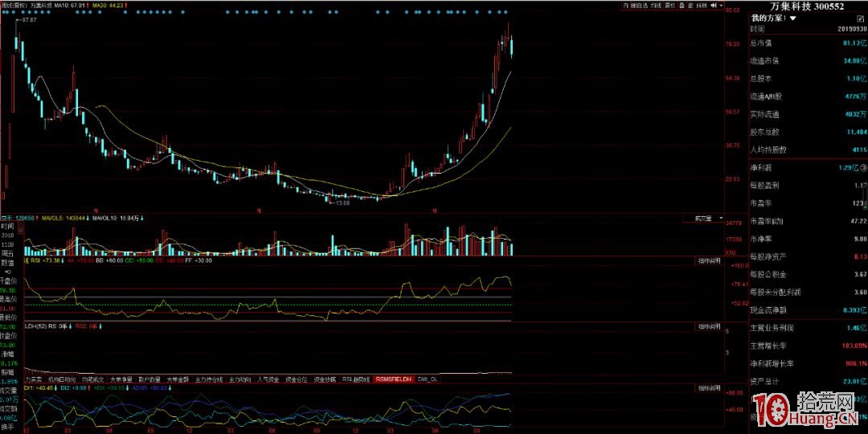Switch to the 资金抄底 indicator tab

click(x=325, y=379)
